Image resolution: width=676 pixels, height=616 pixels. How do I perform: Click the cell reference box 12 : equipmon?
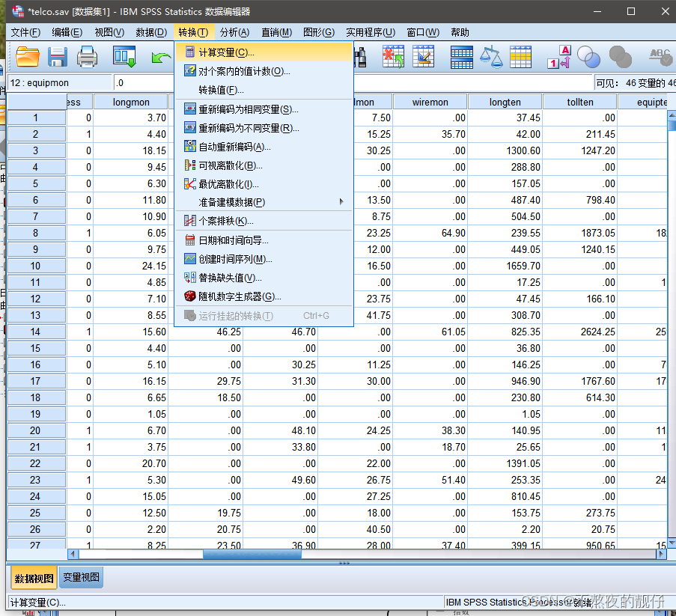pos(59,83)
